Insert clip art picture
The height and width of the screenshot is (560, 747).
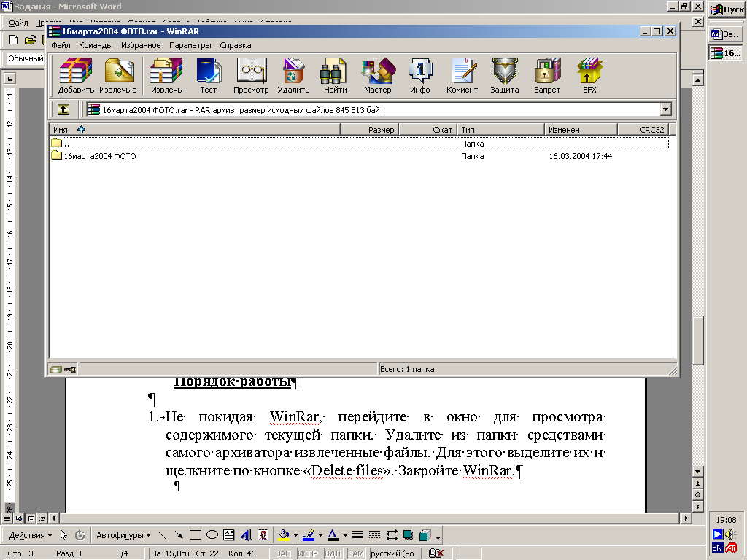263,534
